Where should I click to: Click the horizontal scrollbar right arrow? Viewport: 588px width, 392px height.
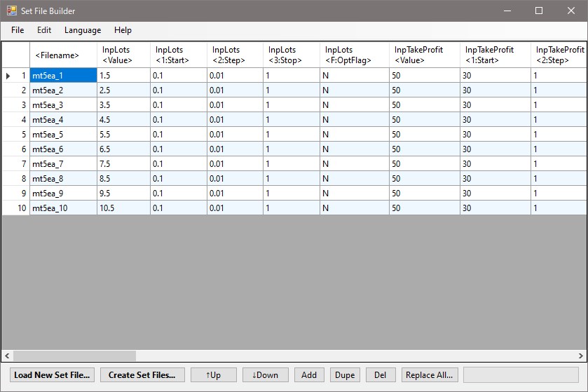click(x=580, y=356)
